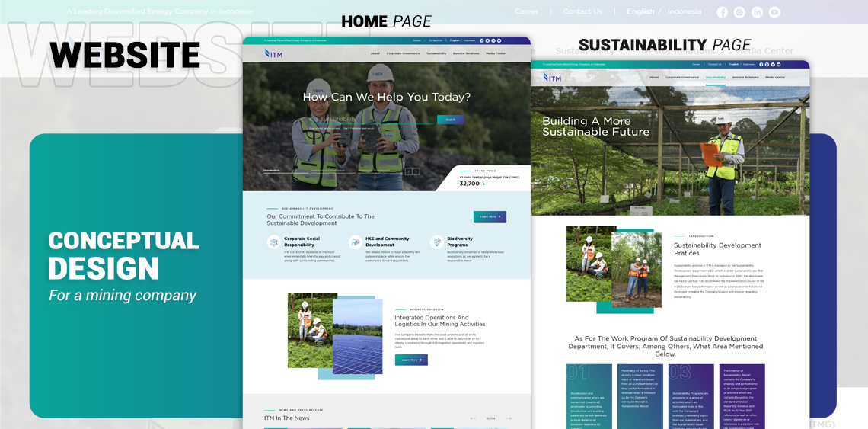Open About in the Sustainability page mockup menu
This screenshot has width=868, height=429.
[654, 78]
